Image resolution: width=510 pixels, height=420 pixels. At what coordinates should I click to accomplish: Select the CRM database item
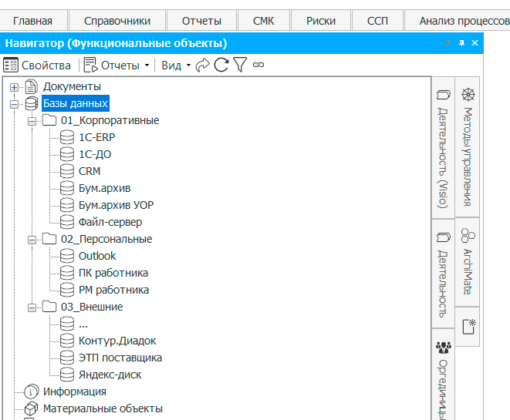[90, 171]
